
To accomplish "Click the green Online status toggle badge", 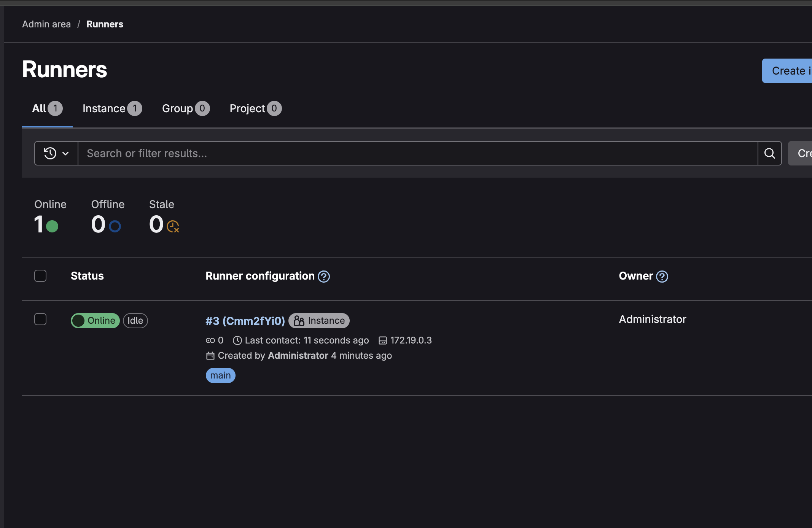I will 95,320.
